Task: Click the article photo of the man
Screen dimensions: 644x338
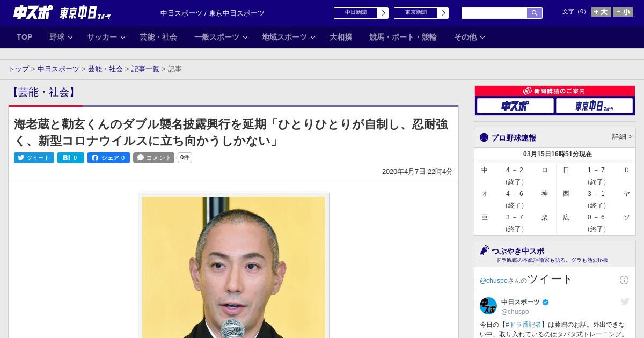Action: point(233,267)
